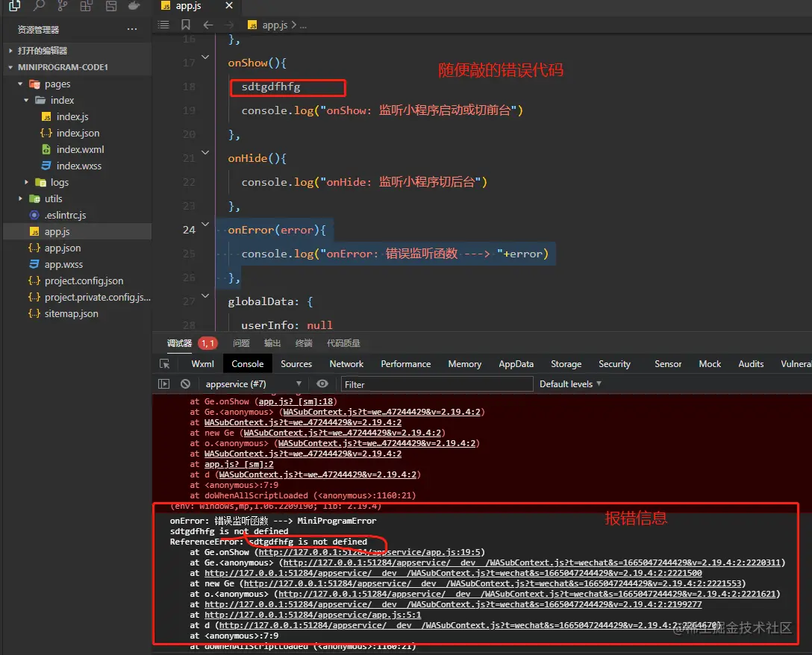Open the extensions icon in activity bar
The height and width of the screenshot is (655, 812).
point(87,6)
